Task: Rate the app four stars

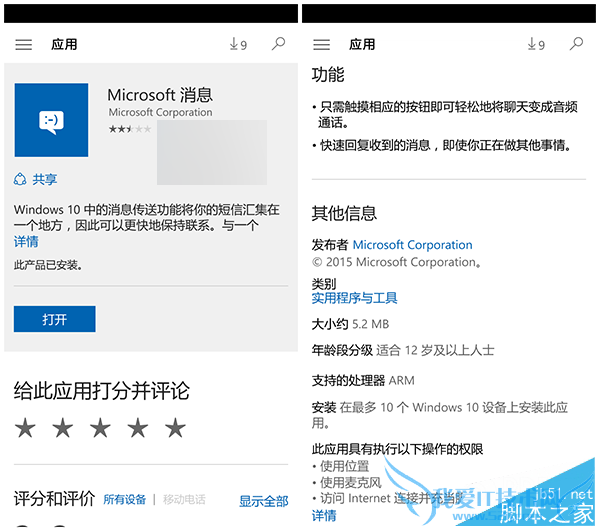Action: 138,428
